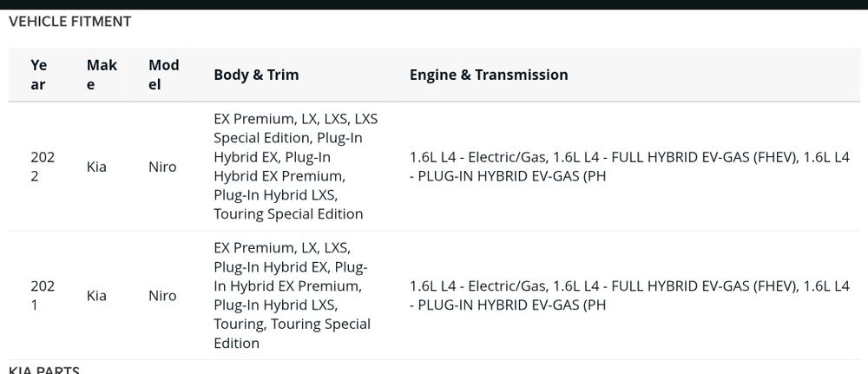The width and height of the screenshot is (868, 374).
Task: Click the 2022 year cell
Action: [42, 167]
